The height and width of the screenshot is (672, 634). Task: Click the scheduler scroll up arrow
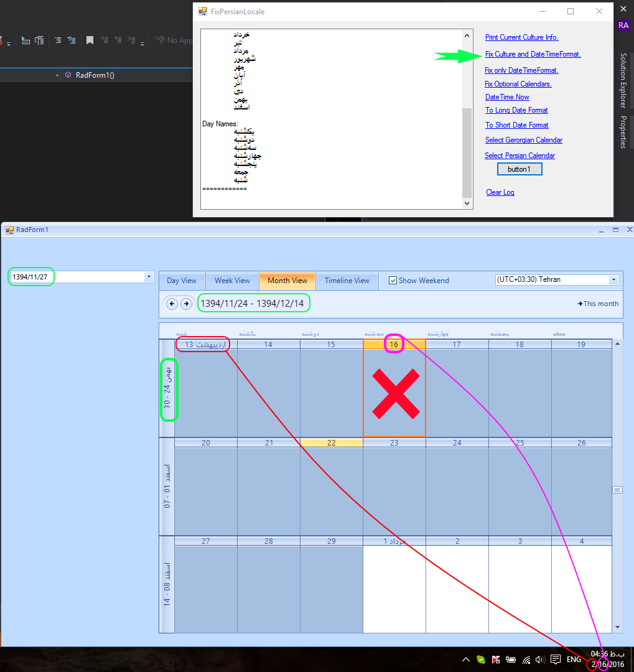[x=617, y=343]
